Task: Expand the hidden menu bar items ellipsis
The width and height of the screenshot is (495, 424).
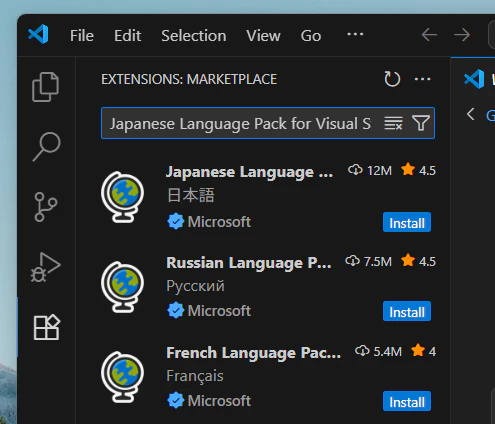Action: [355, 34]
